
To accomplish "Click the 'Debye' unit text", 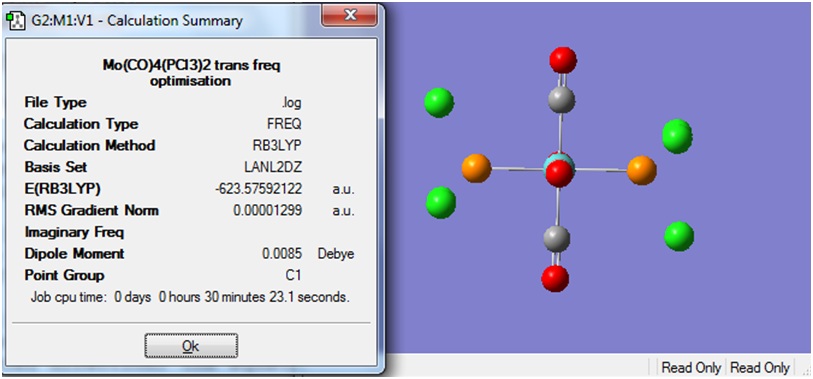I will click(335, 254).
